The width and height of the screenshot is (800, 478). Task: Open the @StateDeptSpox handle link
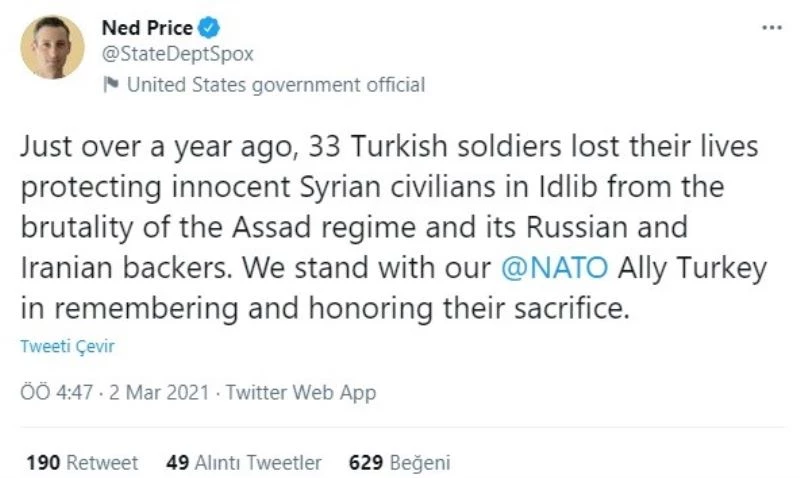click(x=177, y=55)
